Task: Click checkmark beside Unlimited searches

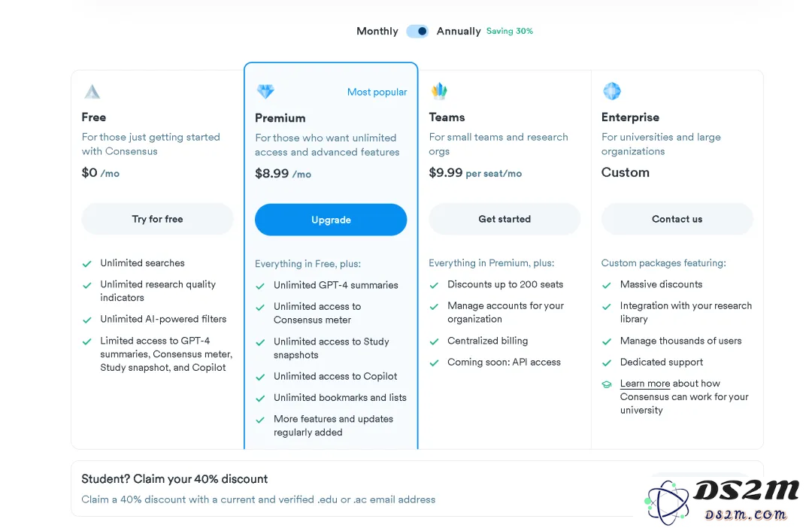Action: pos(87,264)
